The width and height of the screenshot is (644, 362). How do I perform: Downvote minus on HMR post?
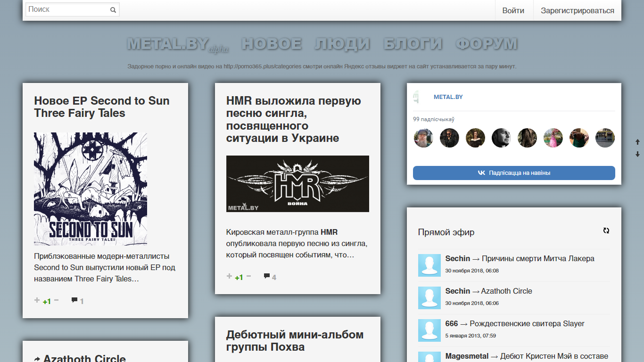pyautogui.click(x=248, y=276)
